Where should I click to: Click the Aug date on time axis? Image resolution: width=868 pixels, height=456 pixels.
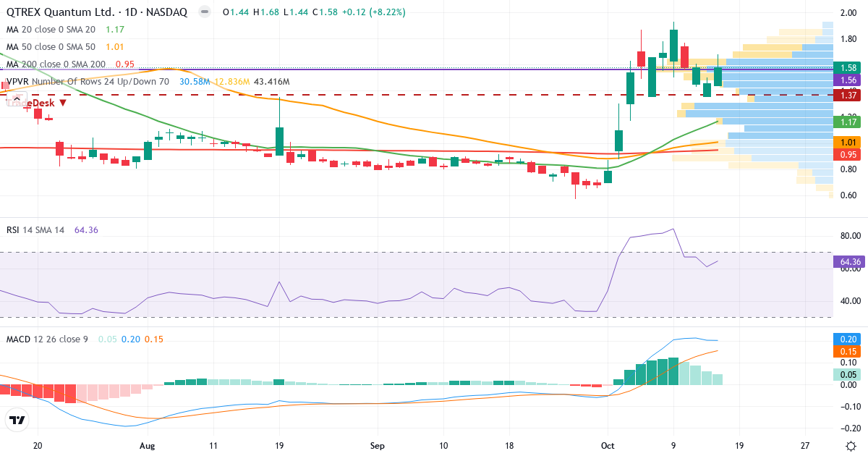click(147, 446)
